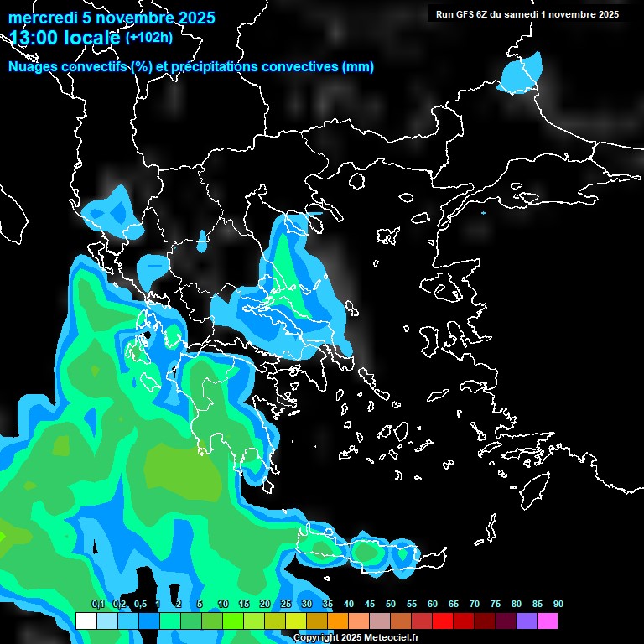Viewport: 644px width, 644px height.
Task: Click the purple swatch left of label 85
Action: tap(527, 621)
